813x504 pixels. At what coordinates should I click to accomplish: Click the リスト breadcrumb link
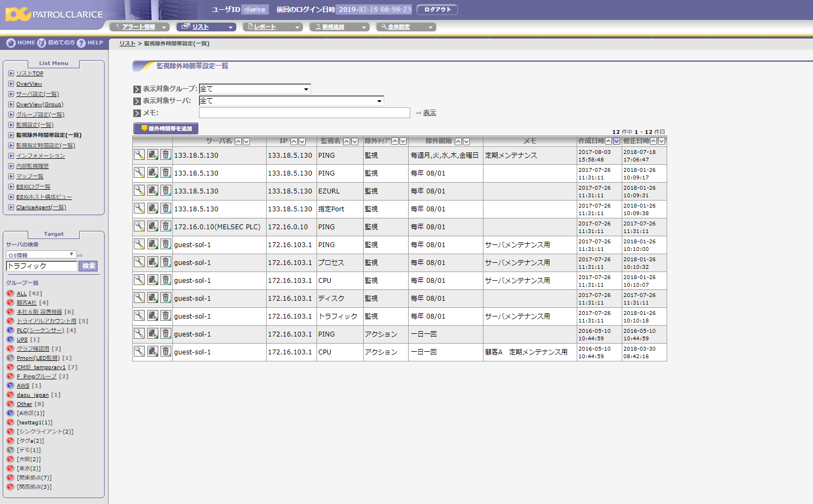(x=127, y=43)
